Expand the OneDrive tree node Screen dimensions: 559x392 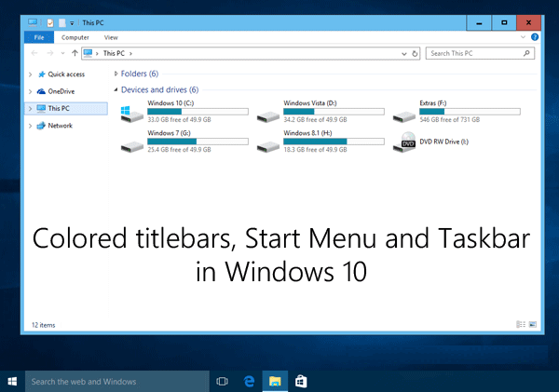click(x=31, y=91)
